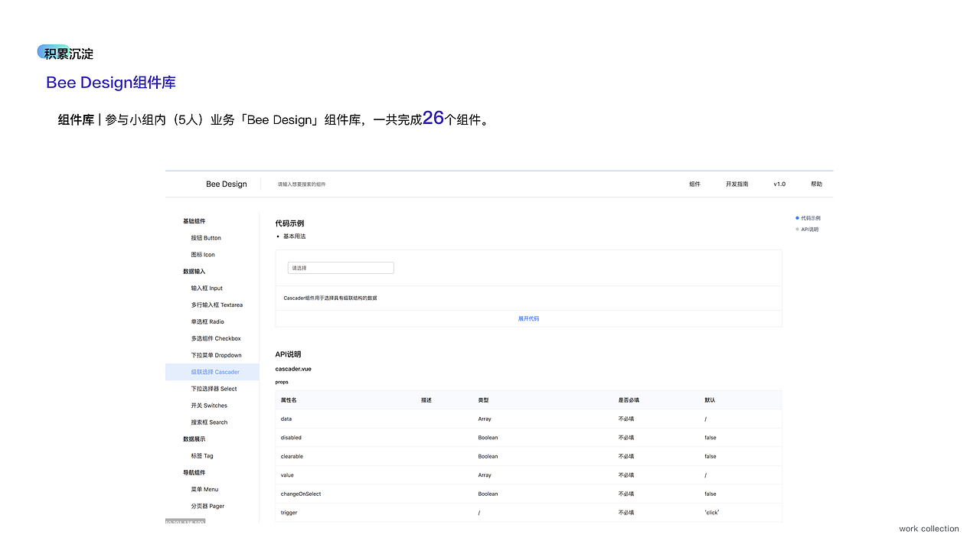
Task: Click the 数据输入 sidebar group heading
Action: point(194,272)
